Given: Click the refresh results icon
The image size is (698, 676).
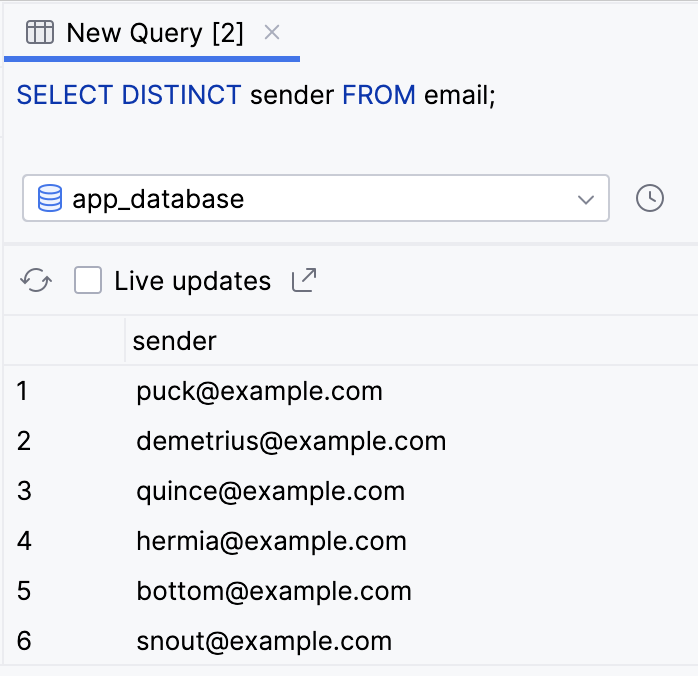Looking at the screenshot, I should (36, 281).
